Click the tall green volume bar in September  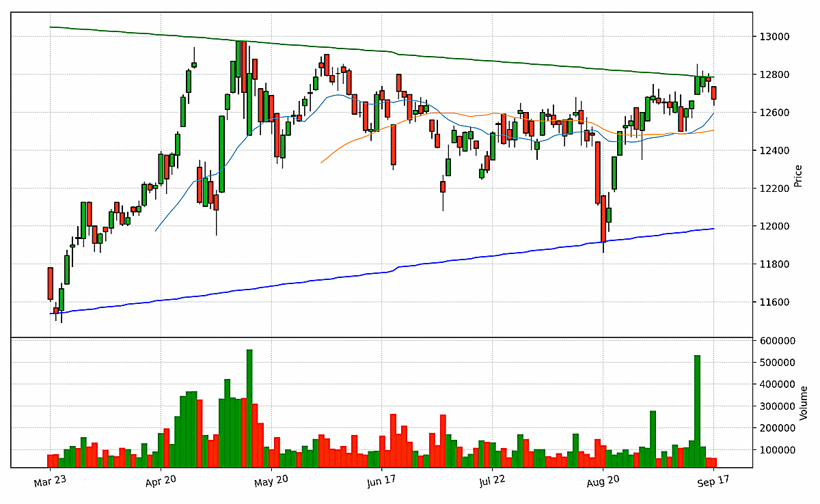697,412
